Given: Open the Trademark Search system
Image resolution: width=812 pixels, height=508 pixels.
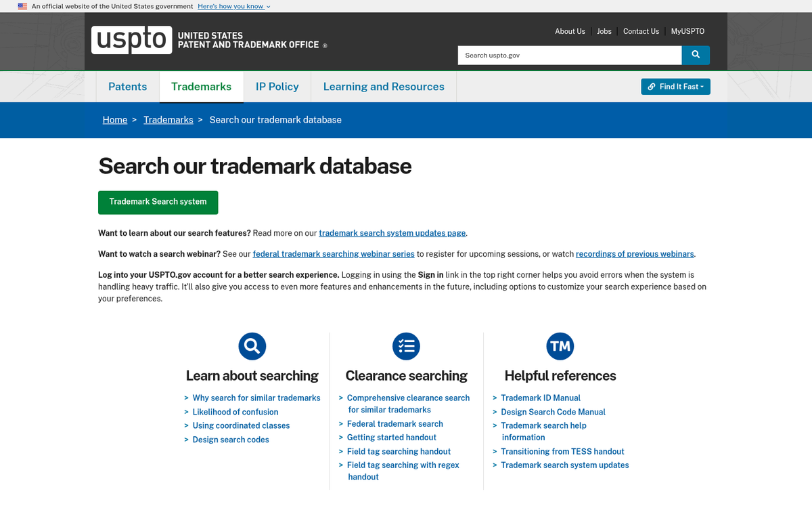Looking at the screenshot, I should click(158, 202).
